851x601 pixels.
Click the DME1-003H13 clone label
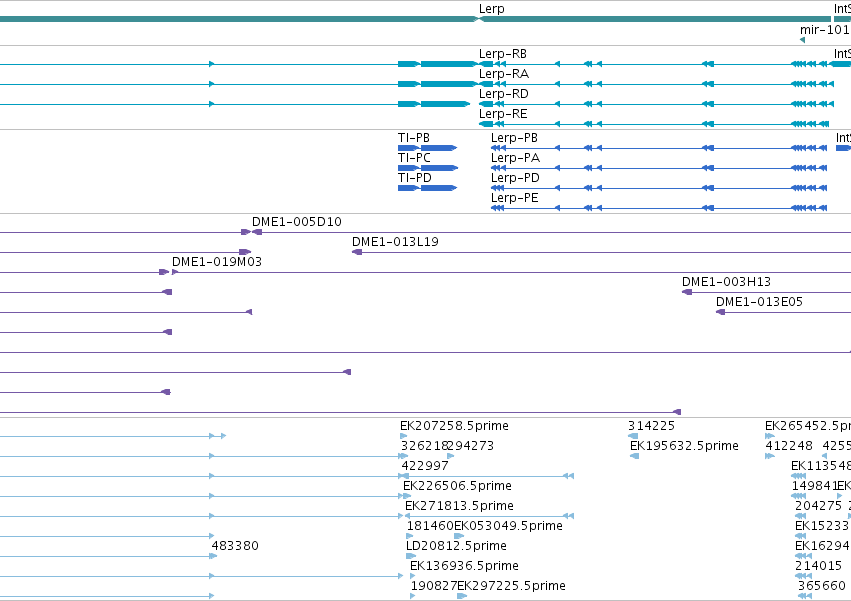726,282
